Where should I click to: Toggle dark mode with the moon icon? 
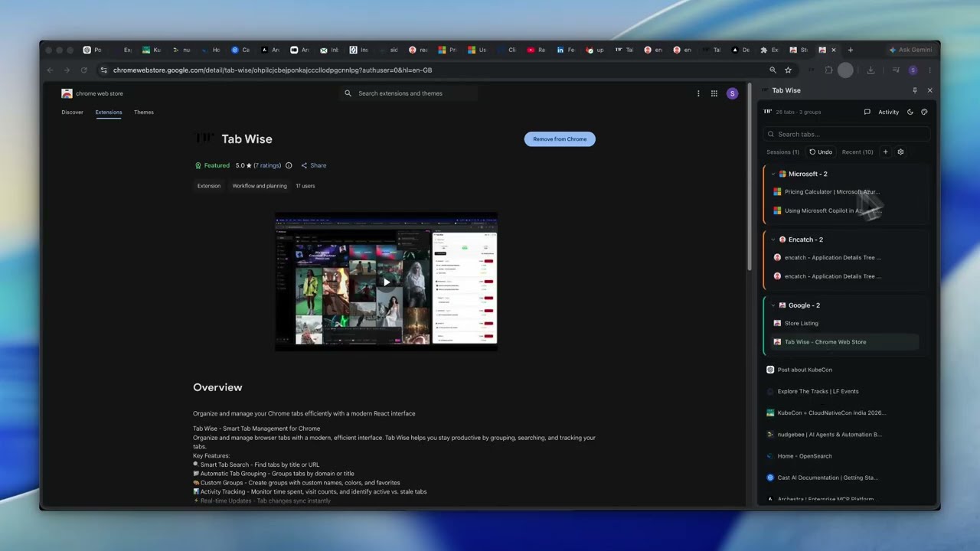910,112
